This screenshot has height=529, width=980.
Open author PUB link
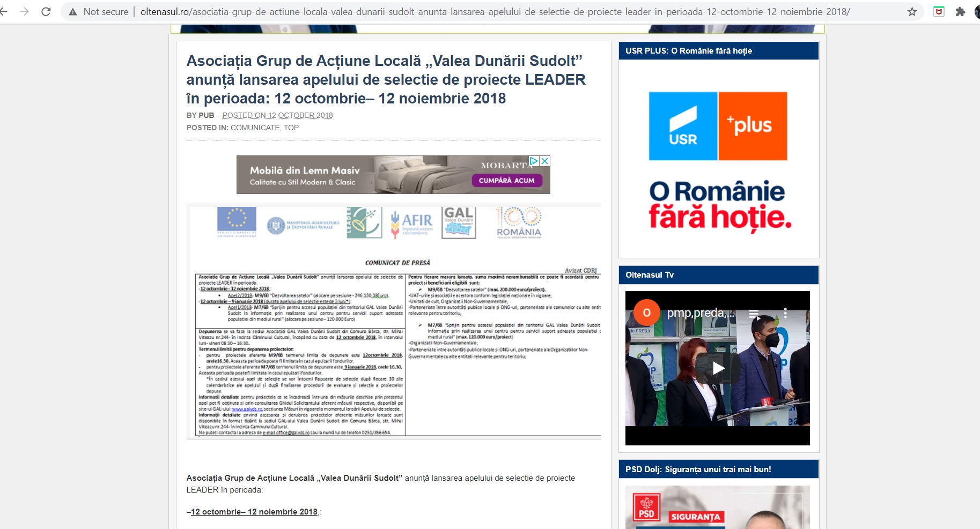[x=207, y=115]
